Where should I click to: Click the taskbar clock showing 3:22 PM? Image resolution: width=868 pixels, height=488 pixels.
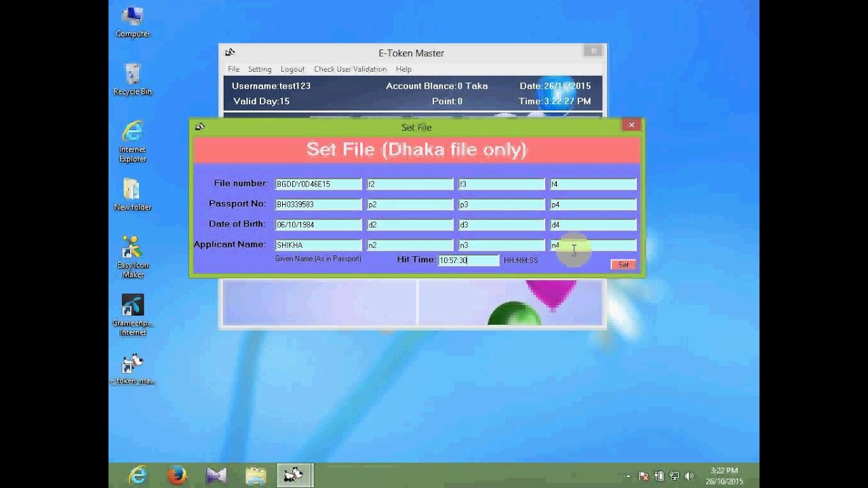(724, 476)
